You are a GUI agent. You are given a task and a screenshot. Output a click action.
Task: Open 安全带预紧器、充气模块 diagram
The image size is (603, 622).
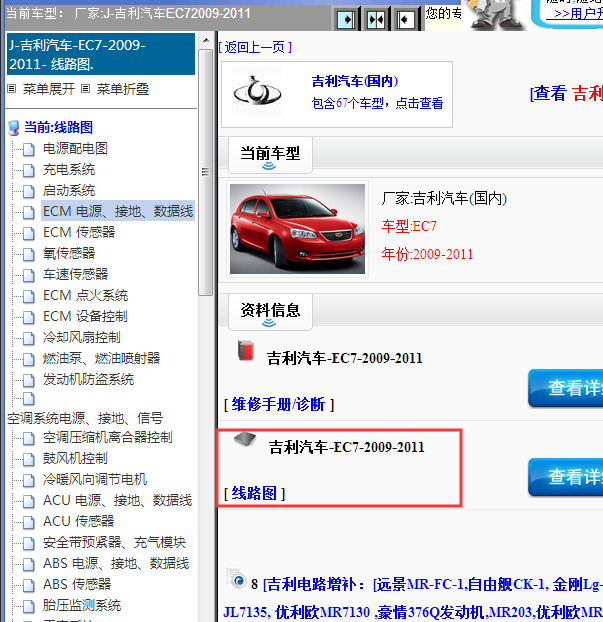(114, 542)
